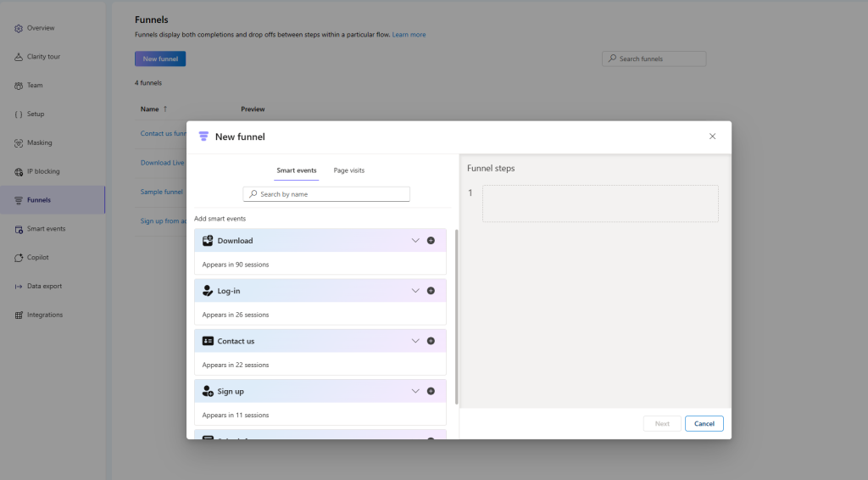Open the Download Live funnel link
This screenshot has width=868, height=480.
point(162,163)
